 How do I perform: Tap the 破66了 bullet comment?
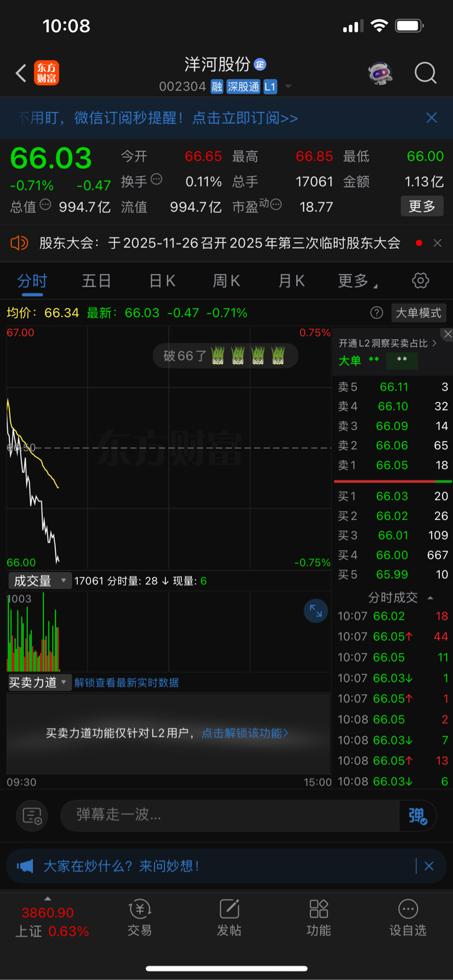225,356
